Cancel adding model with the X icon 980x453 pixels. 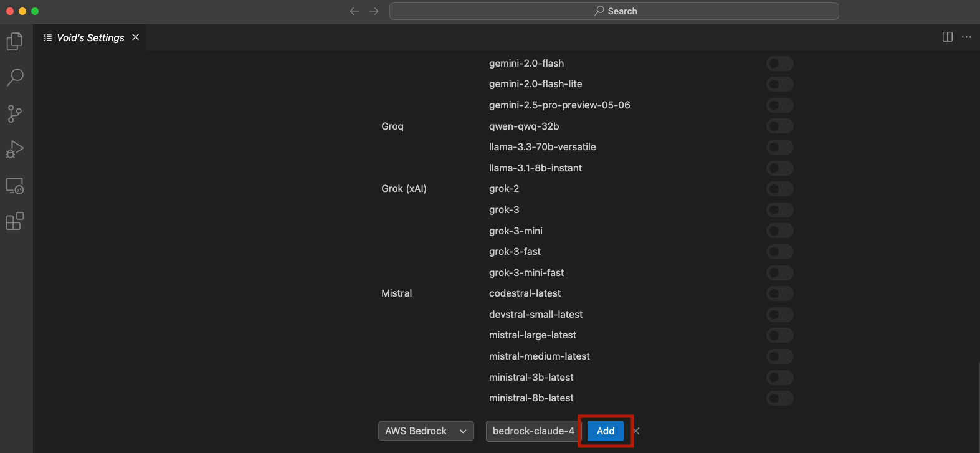pos(636,431)
